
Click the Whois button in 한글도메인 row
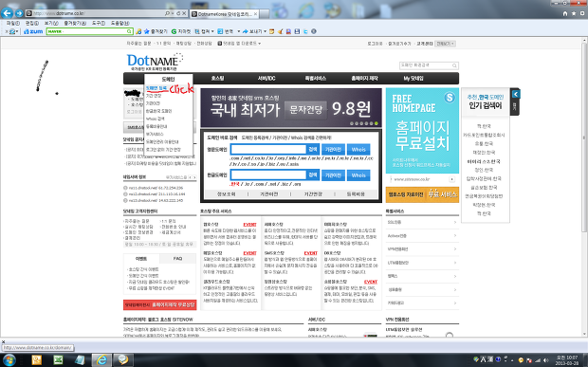tap(358, 175)
